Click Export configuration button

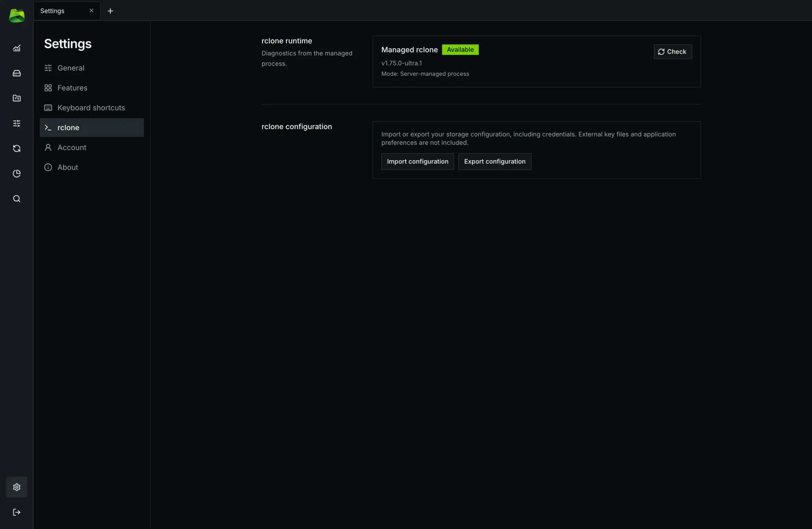494,162
